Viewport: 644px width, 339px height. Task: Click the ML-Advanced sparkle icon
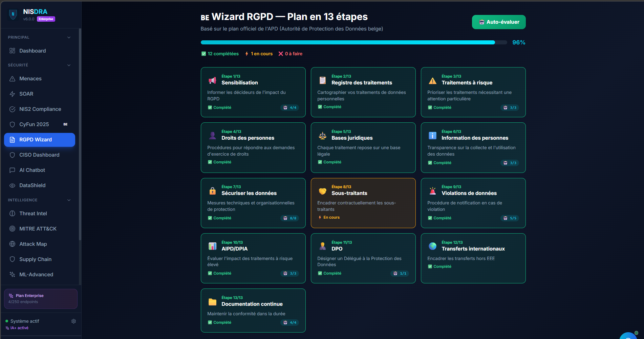[12, 275]
